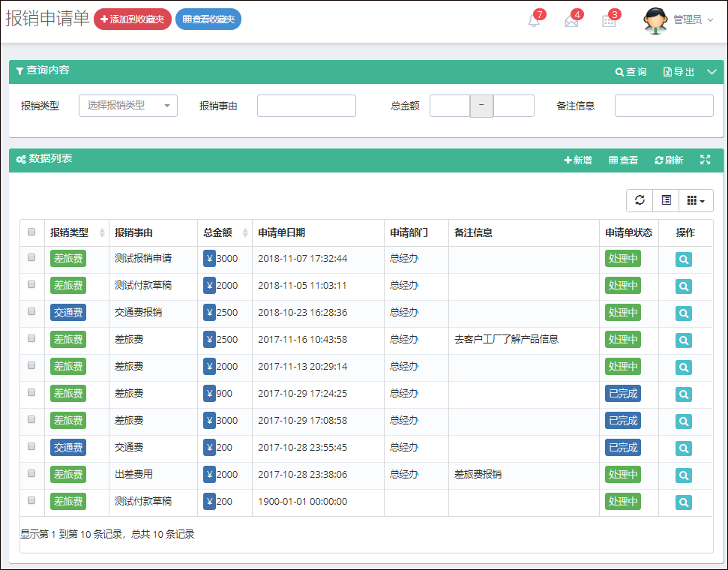The height and width of the screenshot is (570, 728).
Task: Open the calendar reminders icon
Action: point(609,21)
